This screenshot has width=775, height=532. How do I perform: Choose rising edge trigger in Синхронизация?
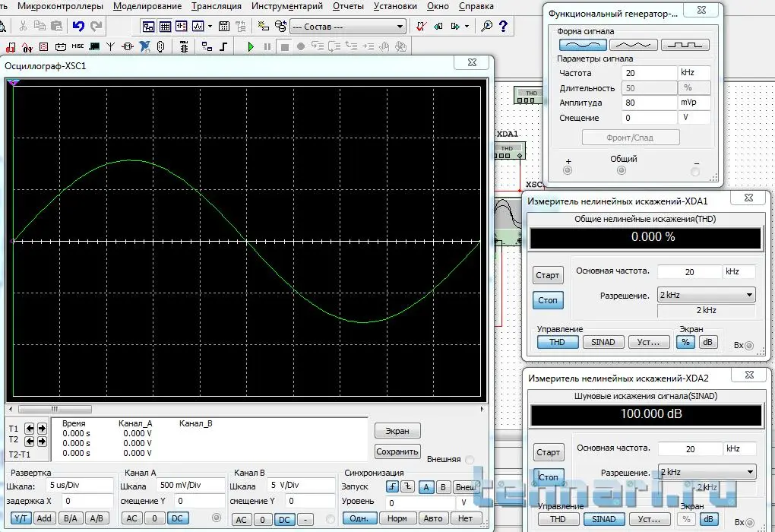click(x=392, y=487)
